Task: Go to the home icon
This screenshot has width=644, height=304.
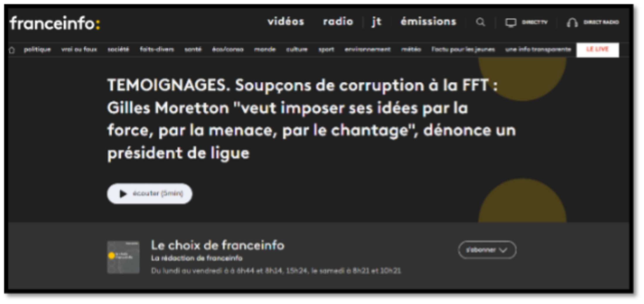Action: point(12,50)
